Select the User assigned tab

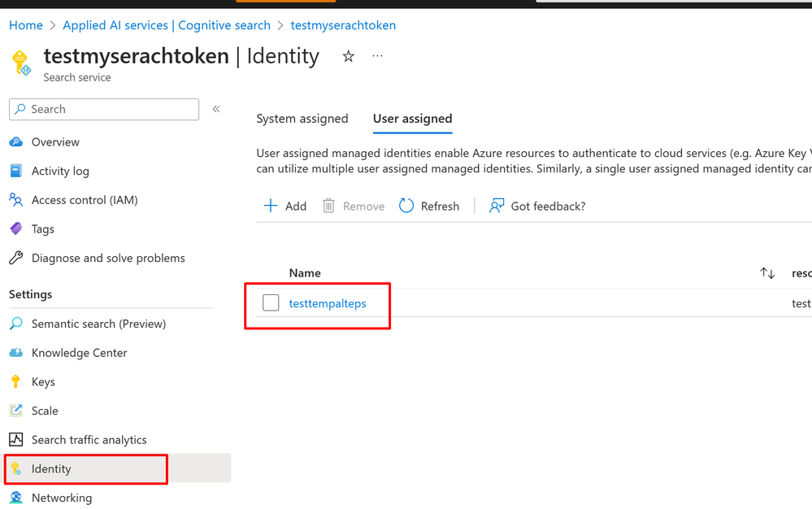(x=413, y=119)
